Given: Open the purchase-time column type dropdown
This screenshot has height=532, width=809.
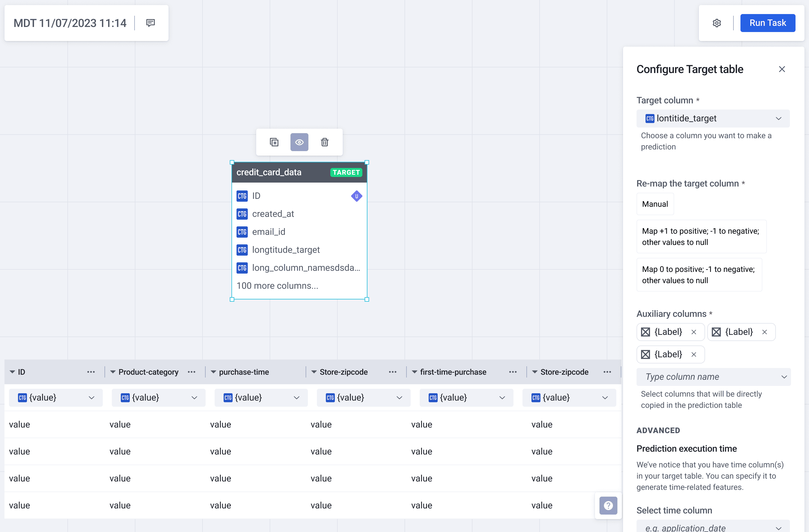Looking at the screenshot, I should coord(261,397).
